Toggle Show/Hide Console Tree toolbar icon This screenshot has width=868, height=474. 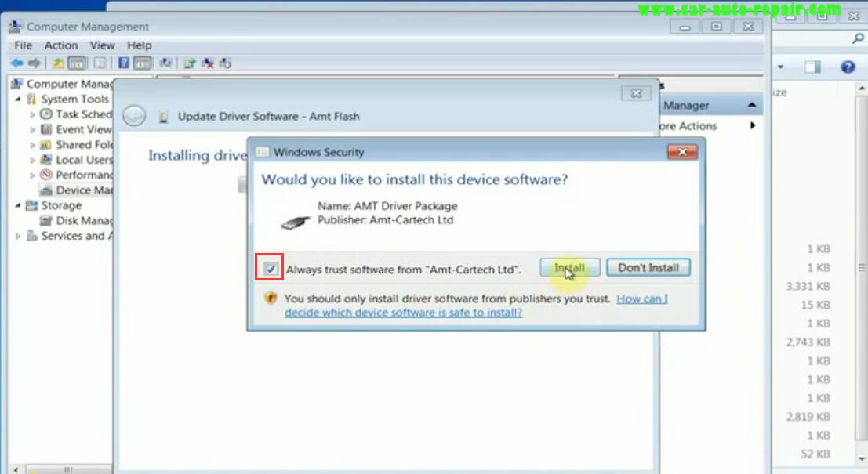77,63
